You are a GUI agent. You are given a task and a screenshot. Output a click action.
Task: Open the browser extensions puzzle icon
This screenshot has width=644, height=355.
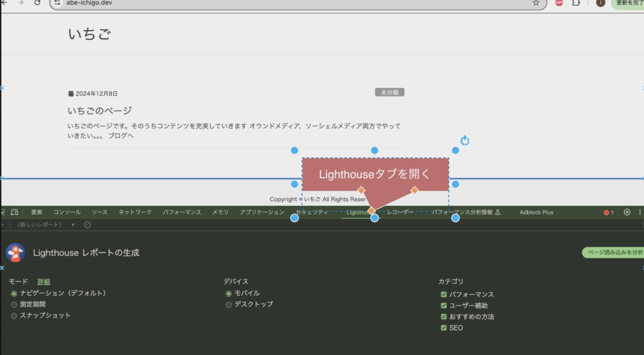click(x=575, y=3)
